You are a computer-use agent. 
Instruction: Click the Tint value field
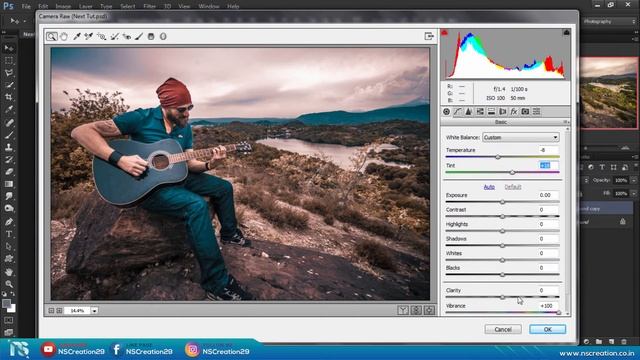pos(548,165)
